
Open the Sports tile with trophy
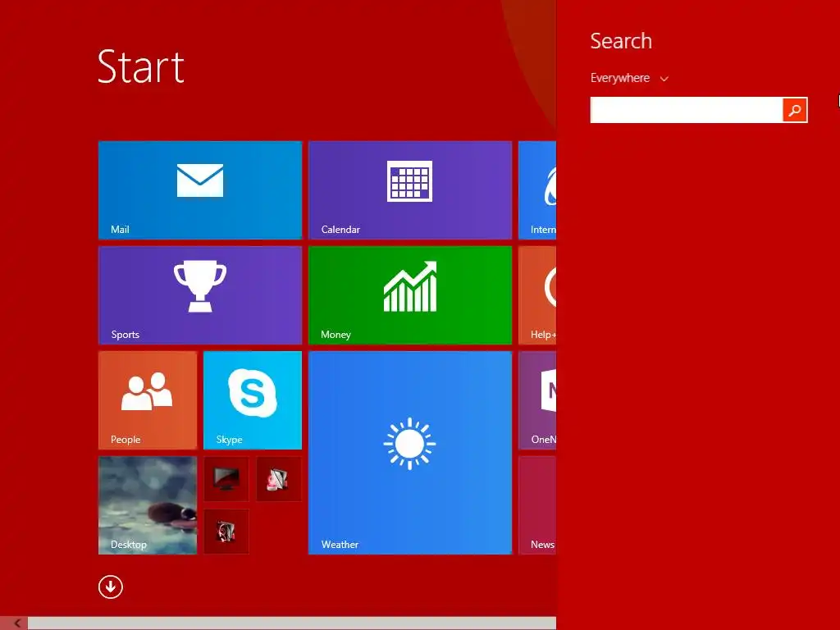coord(200,295)
